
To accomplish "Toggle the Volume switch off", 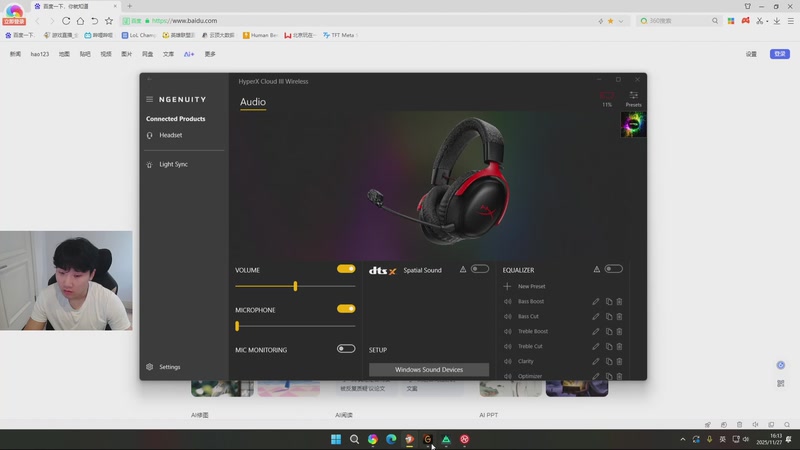I will (x=346, y=269).
